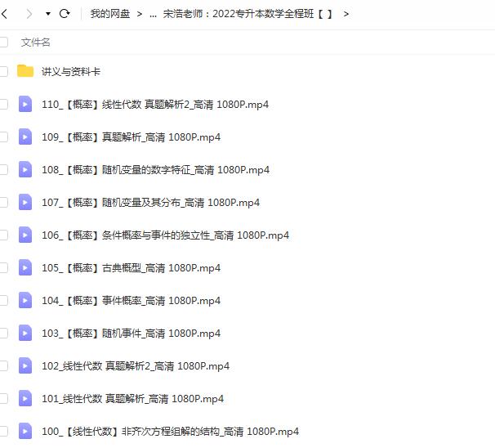The width and height of the screenshot is (495, 448).
Task: Click the refresh icon
Action: point(65,14)
